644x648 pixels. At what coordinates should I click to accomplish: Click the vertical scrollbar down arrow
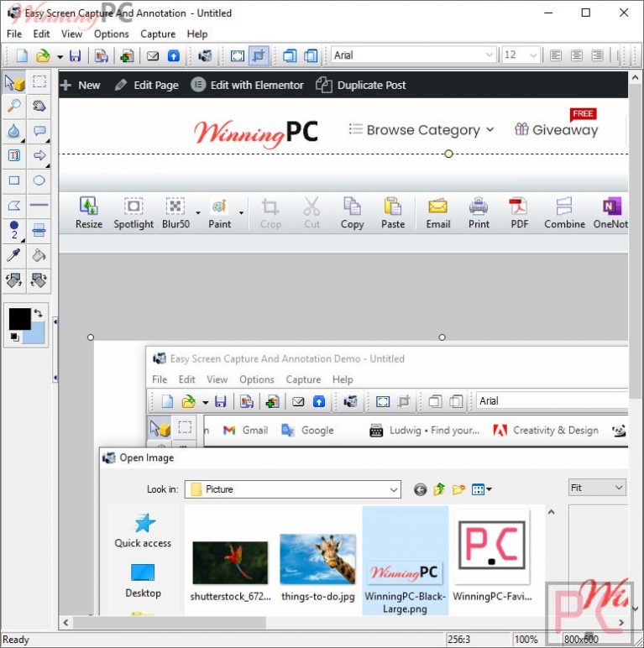coord(636,609)
